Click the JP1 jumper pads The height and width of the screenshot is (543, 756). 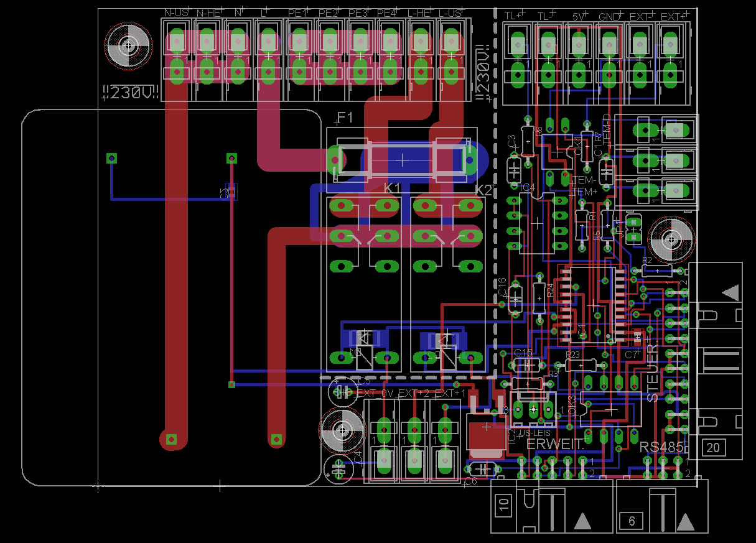click(634, 228)
